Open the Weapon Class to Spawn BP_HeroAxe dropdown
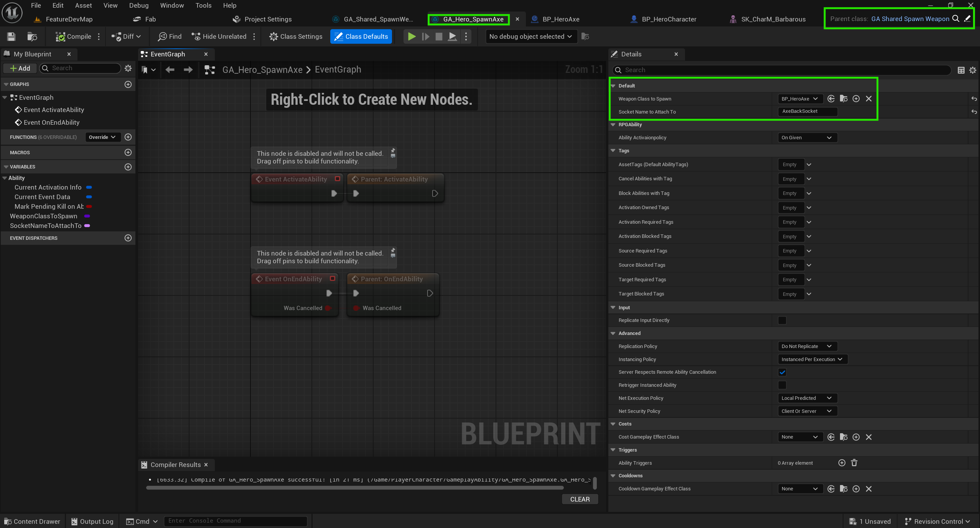The image size is (980, 528). pos(800,99)
